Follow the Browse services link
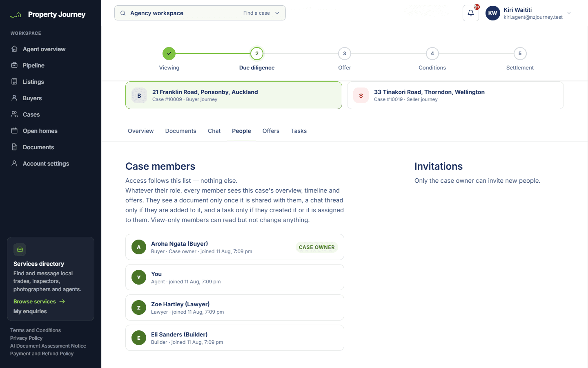 pos(39,301)
